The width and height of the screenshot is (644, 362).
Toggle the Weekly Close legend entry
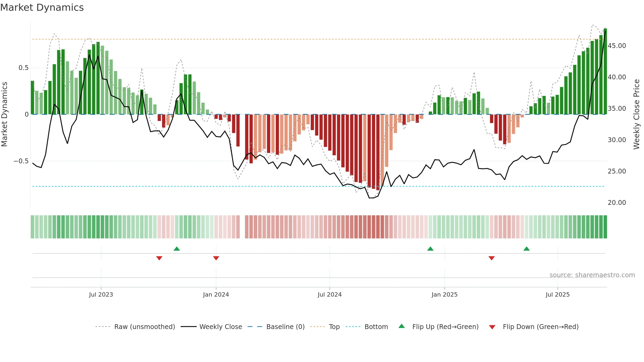click(211, 327)
